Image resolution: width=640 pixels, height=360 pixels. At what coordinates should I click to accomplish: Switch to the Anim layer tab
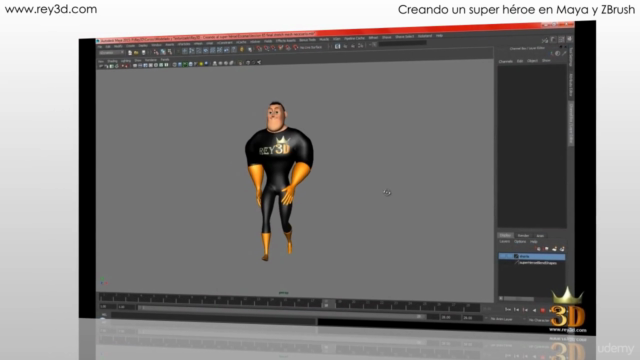pos(540,236)
